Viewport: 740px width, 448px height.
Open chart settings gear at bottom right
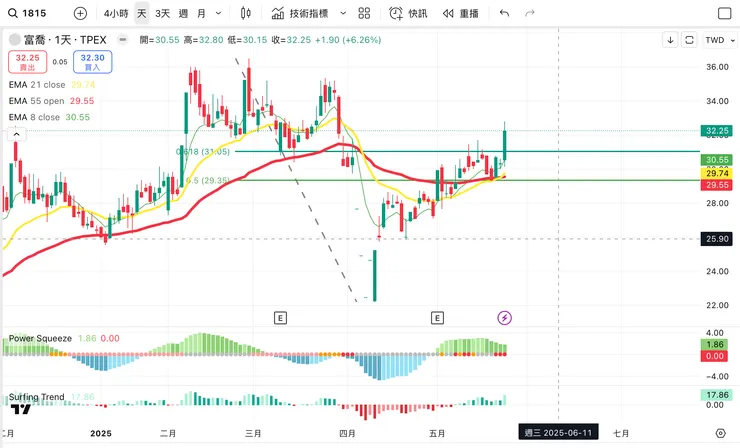coord(720,433)
